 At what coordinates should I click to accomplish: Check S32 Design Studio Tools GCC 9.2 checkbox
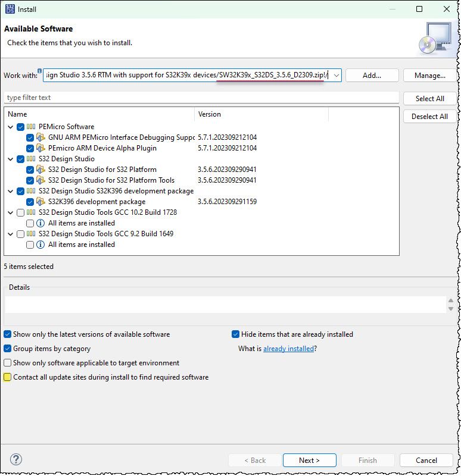click(x=20, y=234)
